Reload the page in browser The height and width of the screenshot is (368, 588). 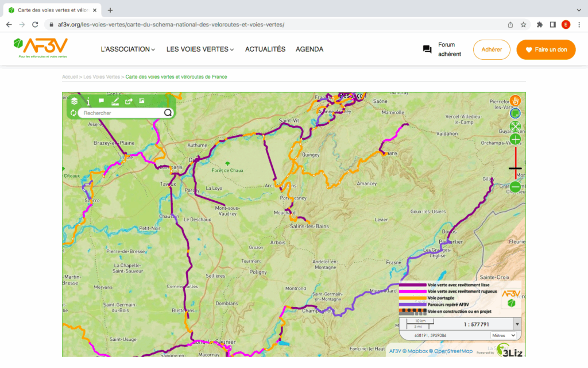35,24
